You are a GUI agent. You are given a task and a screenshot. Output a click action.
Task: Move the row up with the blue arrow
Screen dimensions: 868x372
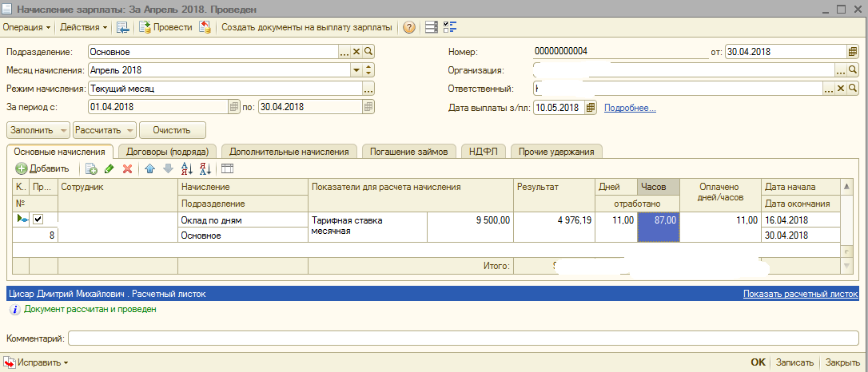149,168
